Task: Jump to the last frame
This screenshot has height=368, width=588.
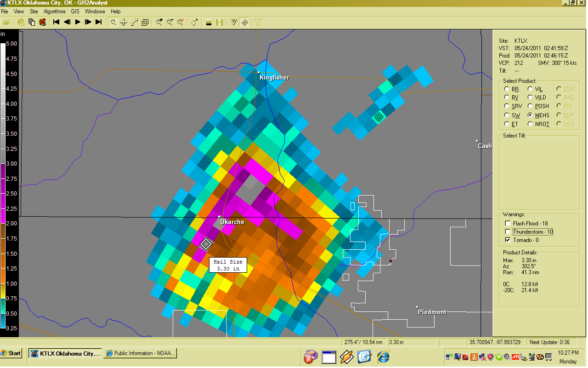Action: click(x=99, y=22)
